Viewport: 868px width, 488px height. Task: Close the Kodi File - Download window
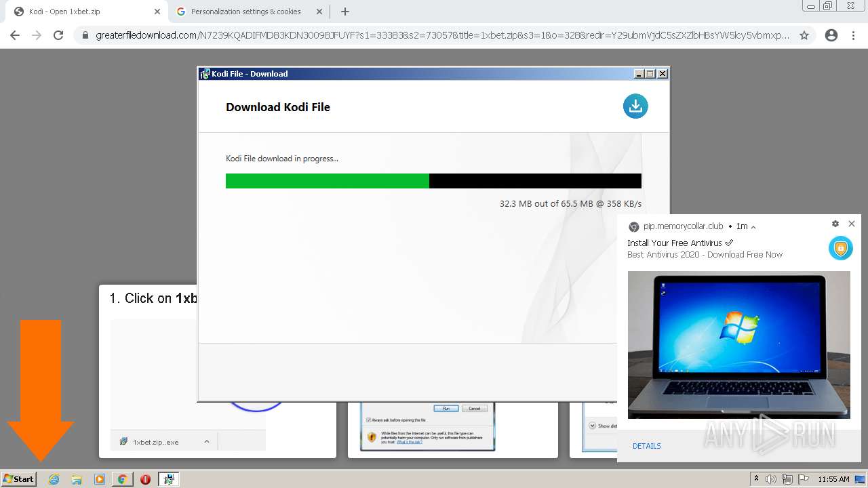pyautogui.click(x=663, y=74)
